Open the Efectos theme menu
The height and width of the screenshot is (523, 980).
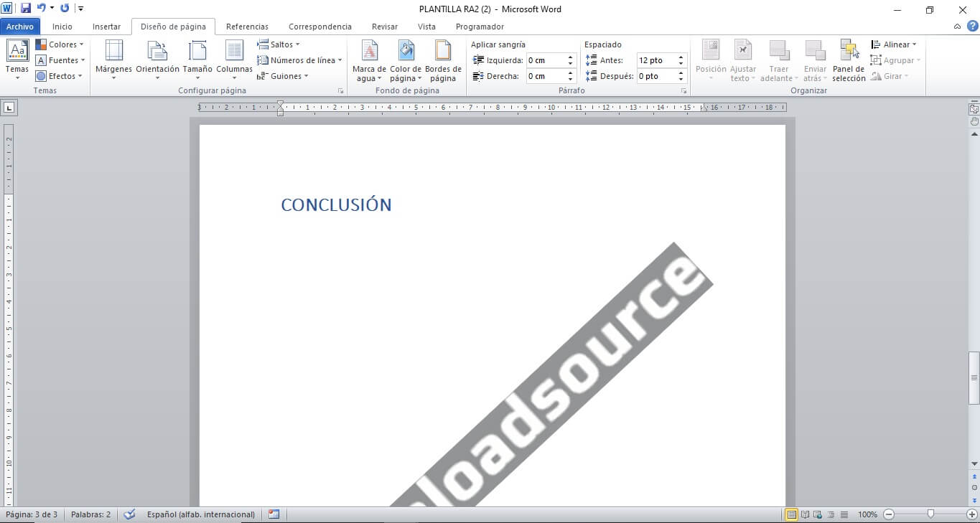coord(59,76)
